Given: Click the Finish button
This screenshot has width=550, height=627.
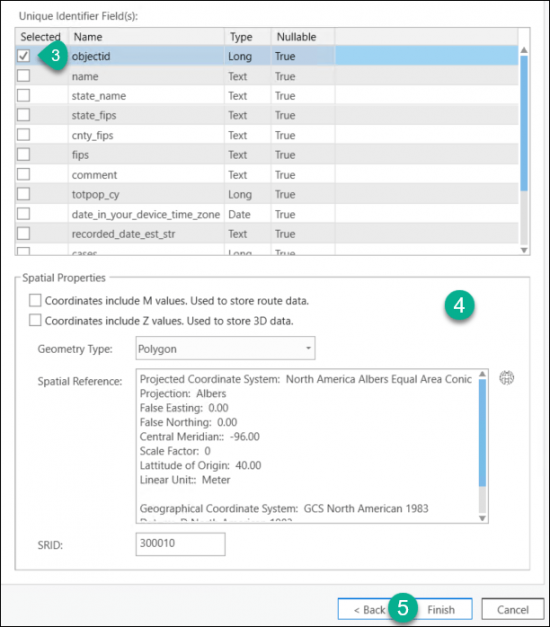Looking at the screenshot, I should coord(441,609).
